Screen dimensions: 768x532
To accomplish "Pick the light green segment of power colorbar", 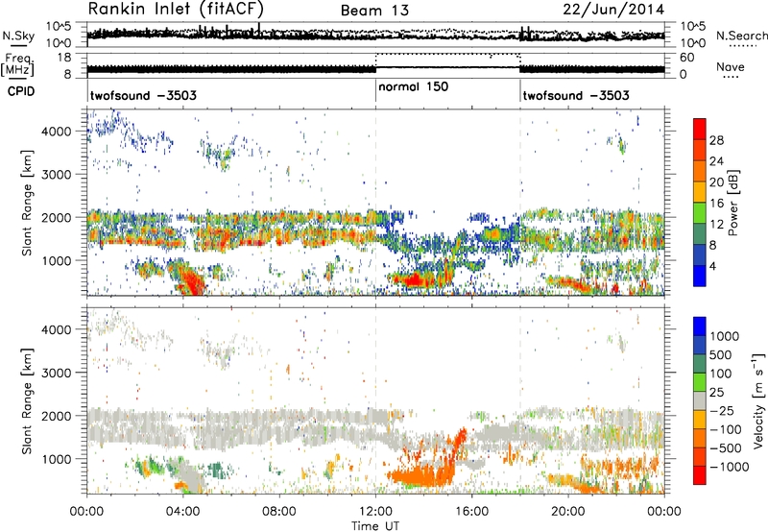I will [x=700, y=213].
